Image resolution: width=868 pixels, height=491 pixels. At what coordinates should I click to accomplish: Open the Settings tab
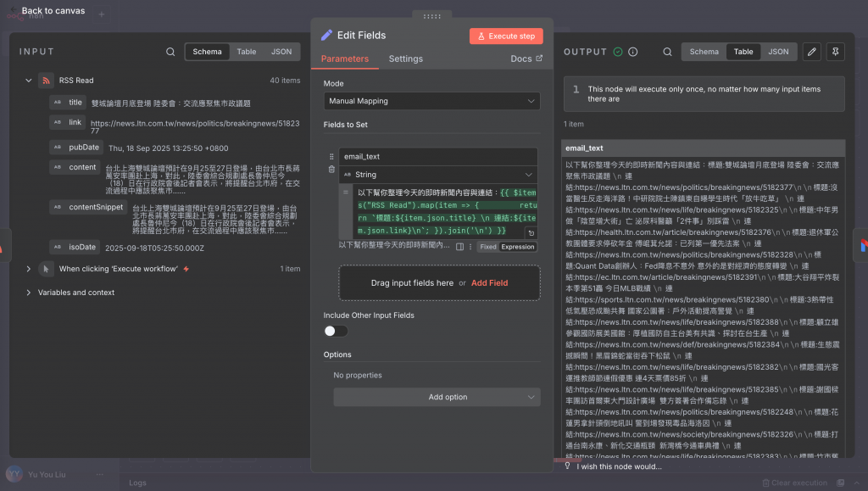click(x=405, y=59)
